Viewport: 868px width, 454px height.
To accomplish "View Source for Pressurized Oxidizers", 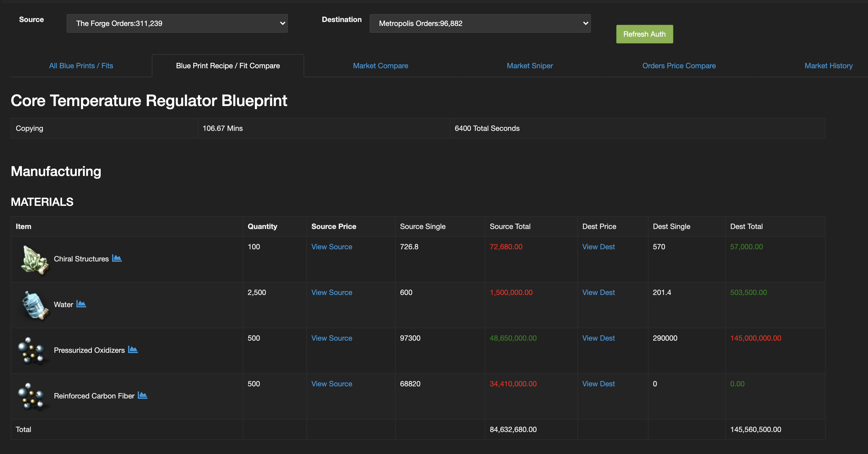I will tap(332, 338).
